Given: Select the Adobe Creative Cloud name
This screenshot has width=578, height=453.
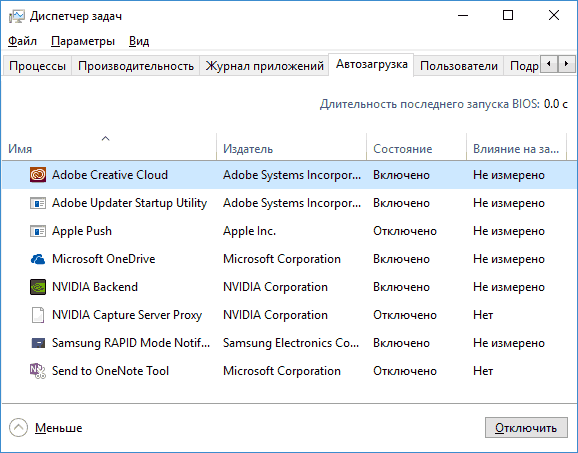Looking at the screenshot, I should point(110,175).
